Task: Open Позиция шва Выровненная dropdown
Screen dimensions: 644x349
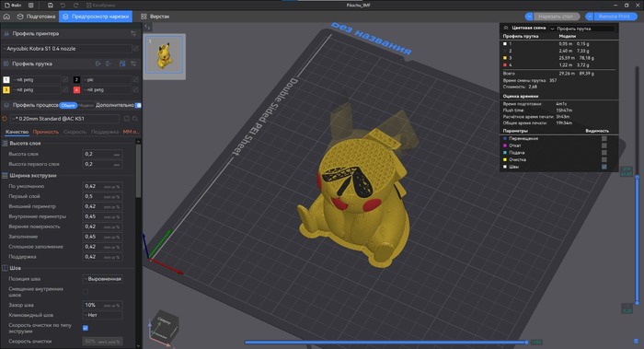Action: (102, 279)
